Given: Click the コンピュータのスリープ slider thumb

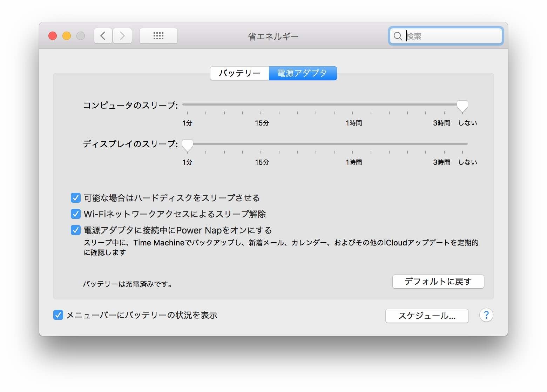Looking at the screenshot, I should pos(462,106).
